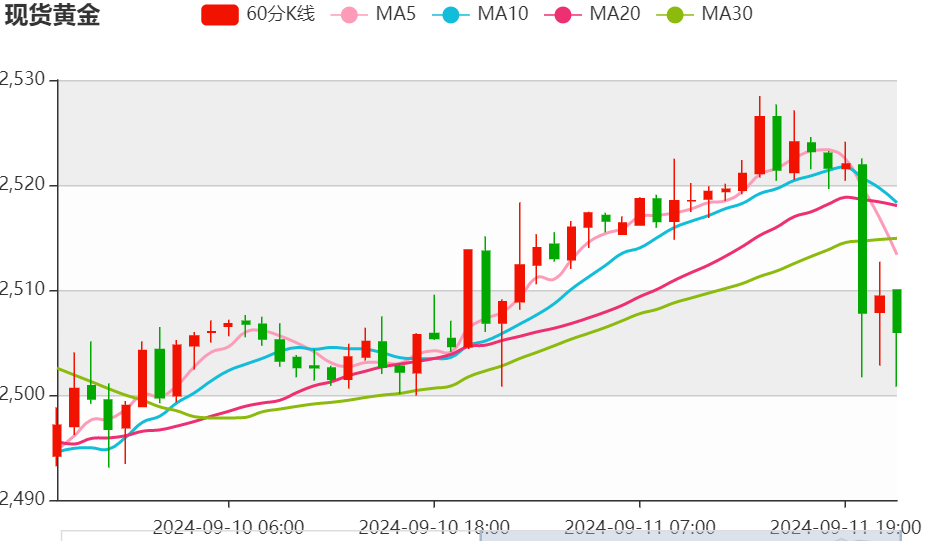Click the 2024-09-11 07:00 axis label
This screenshot has height=541, width=927.
pyautogui.click(x=640, y=527)
